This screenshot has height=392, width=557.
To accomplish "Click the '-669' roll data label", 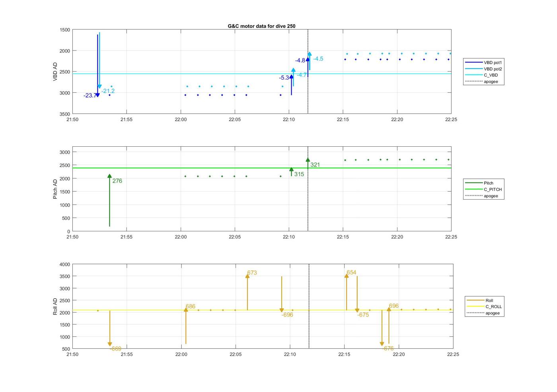I will tap(115, 349).
